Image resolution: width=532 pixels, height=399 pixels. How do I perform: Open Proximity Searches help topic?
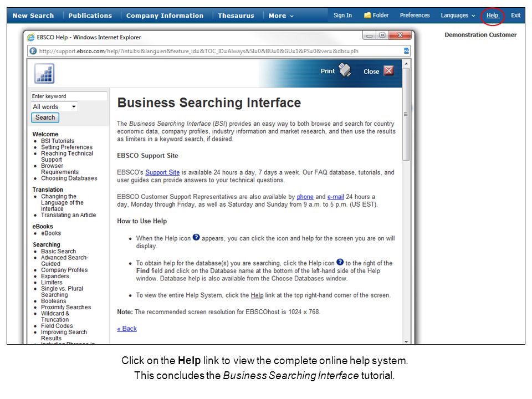66,307
